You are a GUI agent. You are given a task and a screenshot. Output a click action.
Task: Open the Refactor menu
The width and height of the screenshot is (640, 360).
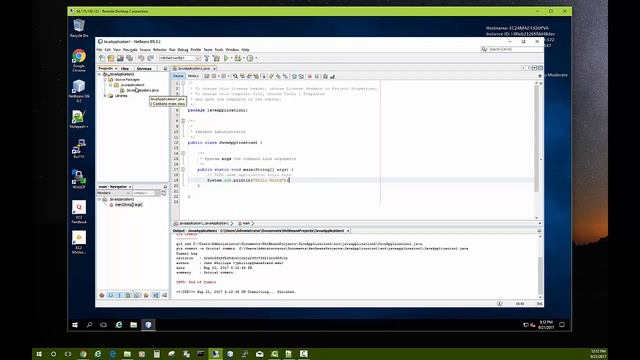pos(160,50)
